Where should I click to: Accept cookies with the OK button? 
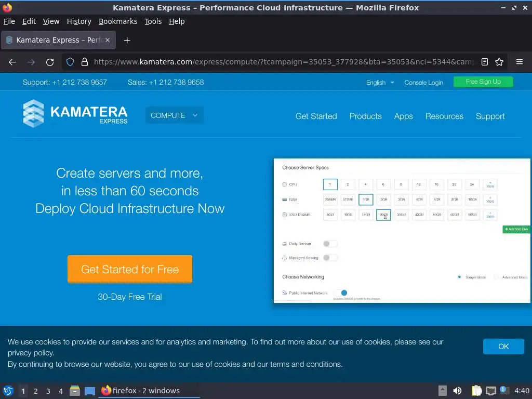click(503, 347)
